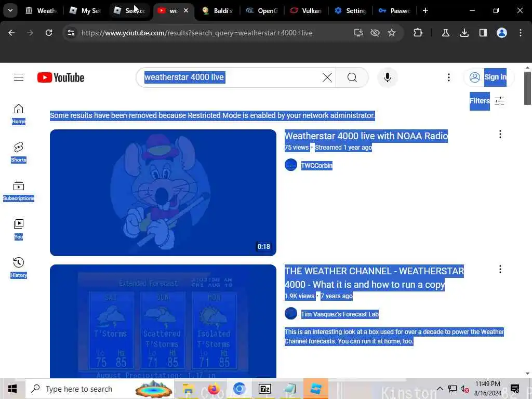Open Weatherstar 4000 live with NOAA Radio title
This screenshot has height=399, width=532.
tap(366, 136)
